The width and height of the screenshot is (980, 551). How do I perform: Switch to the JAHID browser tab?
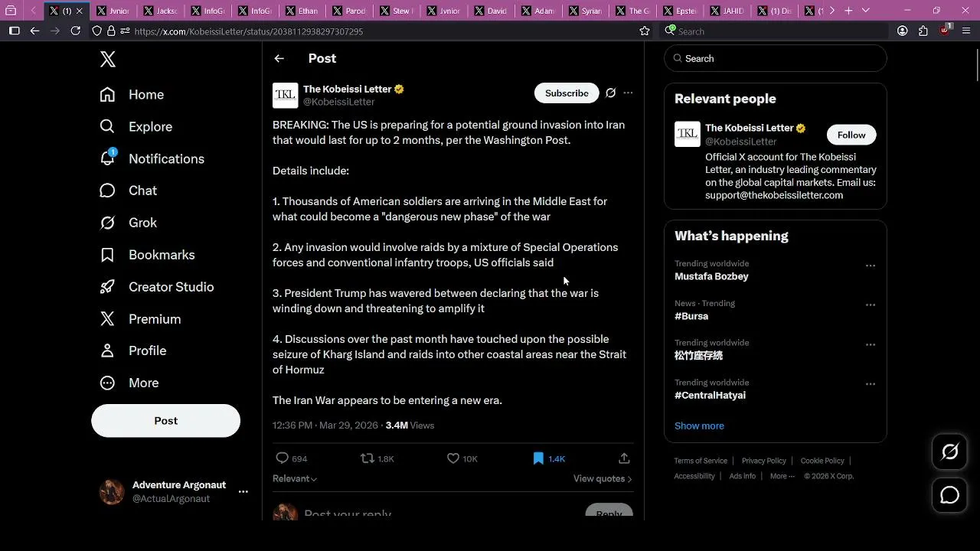[727, 11]
